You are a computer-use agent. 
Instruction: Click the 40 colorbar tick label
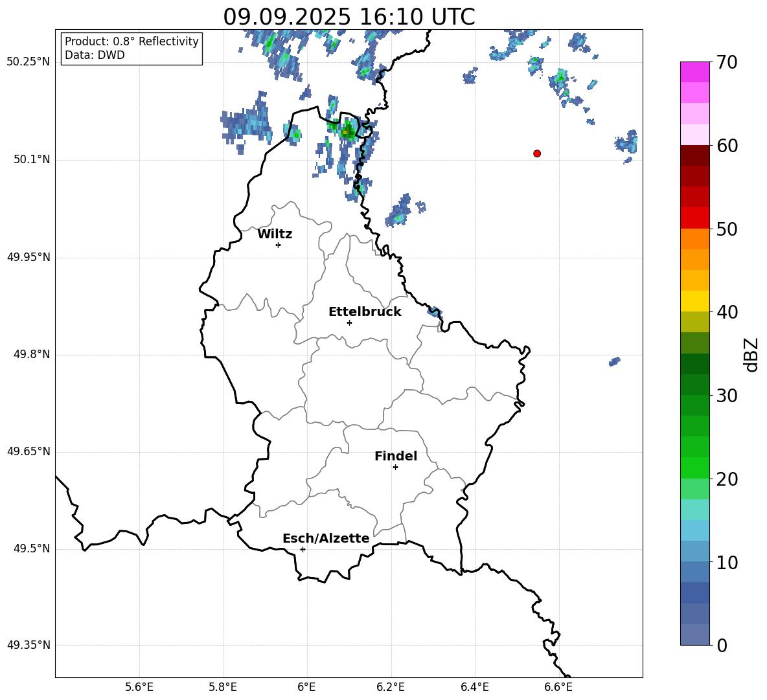pos(727,312)
